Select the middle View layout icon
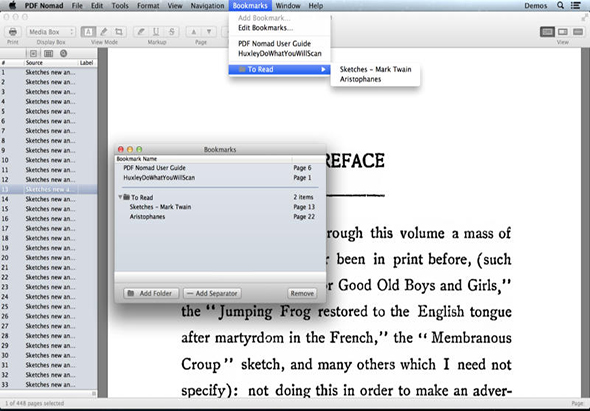 coord(563,32)
